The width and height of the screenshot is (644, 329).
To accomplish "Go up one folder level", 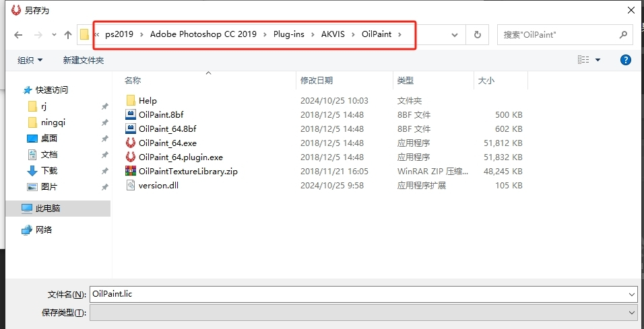I will pyautogui.click(x=68, y=35).
